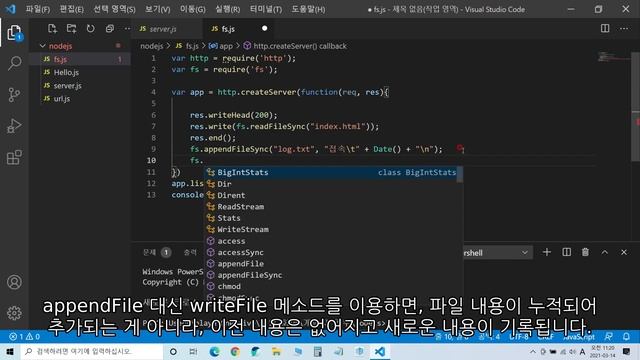Kill terminal with trash icon
The height and width of the screenshot is (360, 640).
tap(585, 252)
